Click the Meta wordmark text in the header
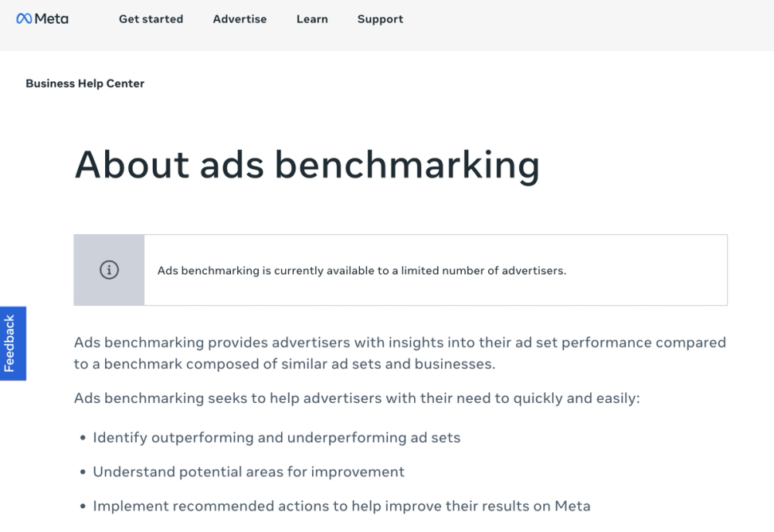 [x=52, y=19]
